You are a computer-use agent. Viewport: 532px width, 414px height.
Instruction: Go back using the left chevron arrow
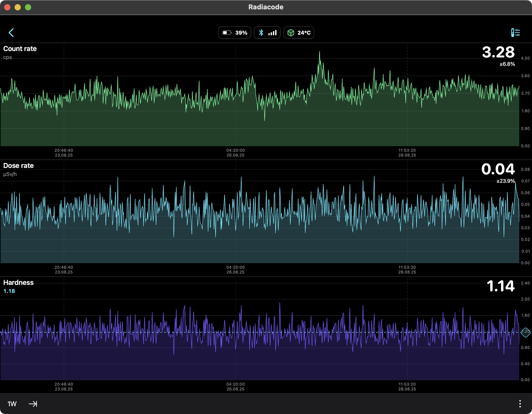click(11, 33)
